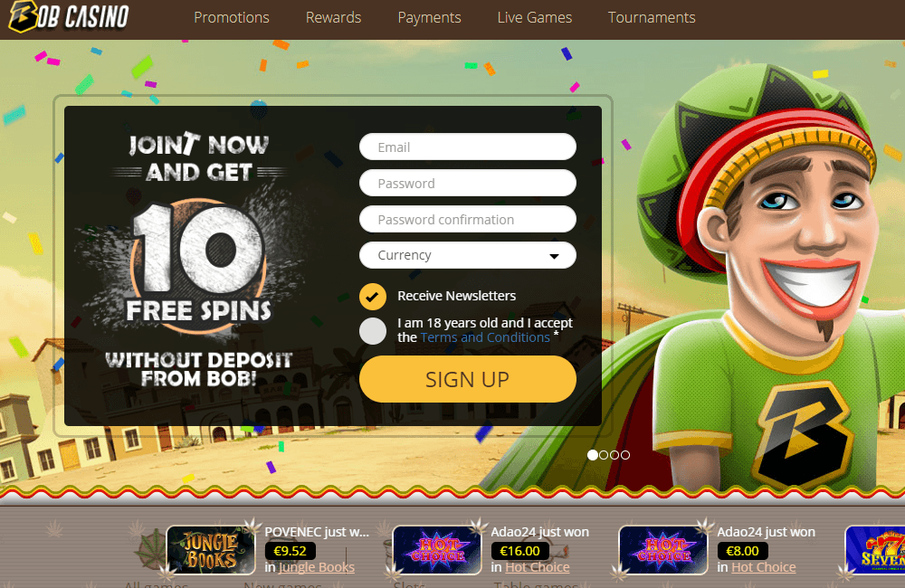The width and height of the screenshot is (905, 588).
Task: Open the first Hot Choice game thumbnail
Action: tap(437, 550)
